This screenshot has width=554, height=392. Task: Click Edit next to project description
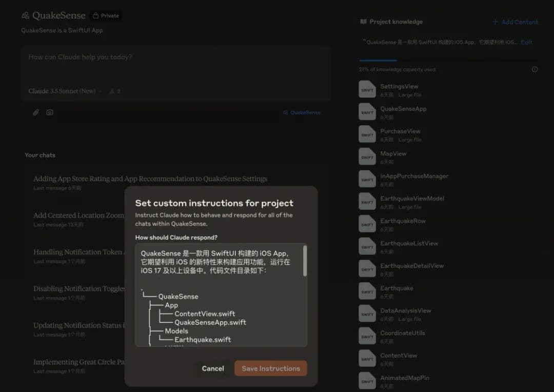click(x=527, y=42)
